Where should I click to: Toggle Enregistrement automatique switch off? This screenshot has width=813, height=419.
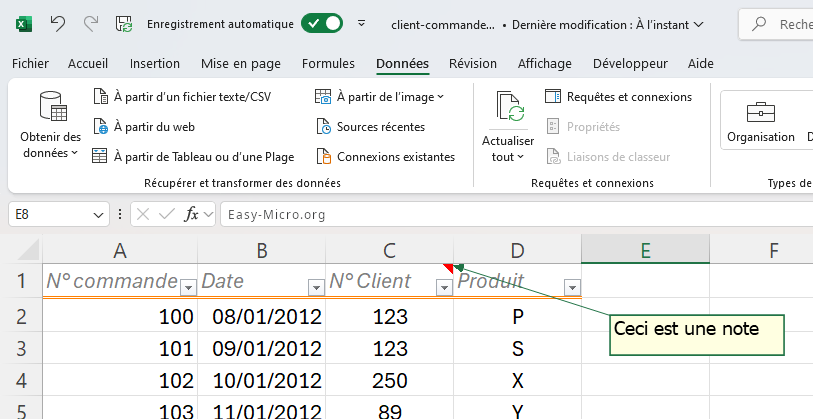tap(321, 24)
